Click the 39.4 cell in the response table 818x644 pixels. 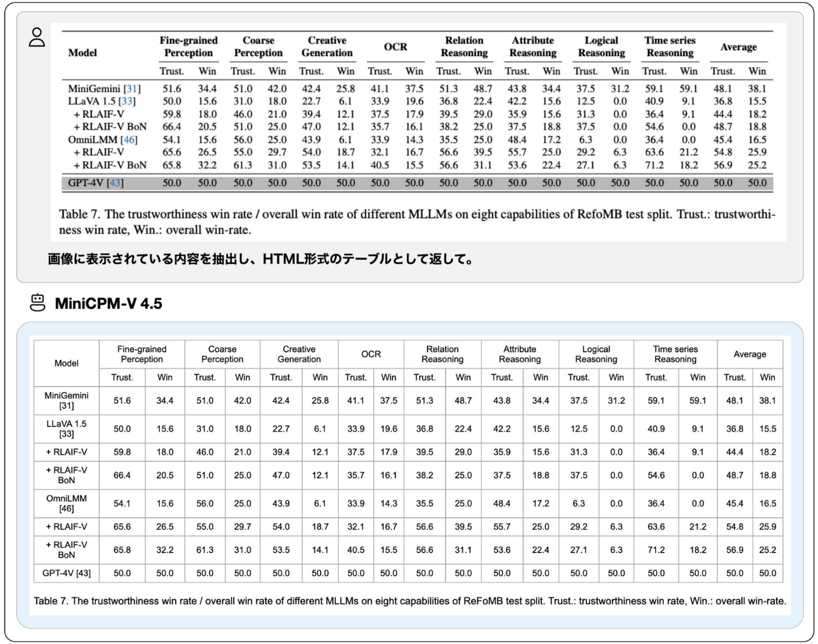click(281, 452)
